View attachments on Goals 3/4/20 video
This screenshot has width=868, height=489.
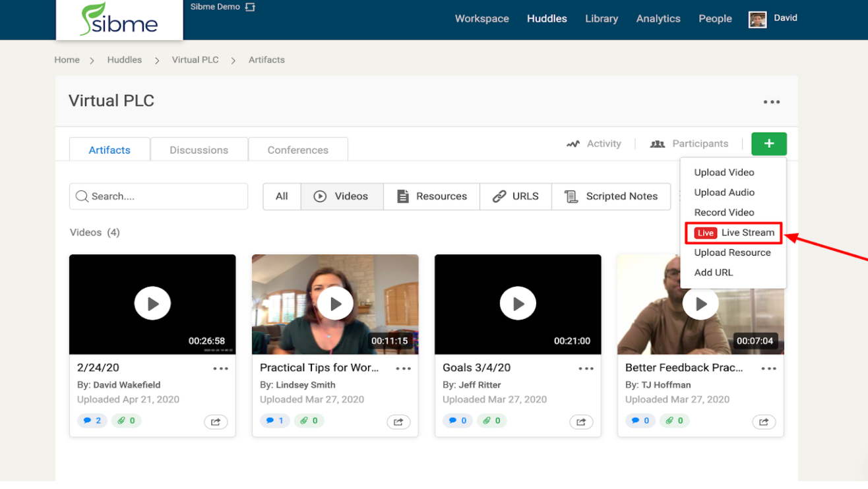(491, 420)
